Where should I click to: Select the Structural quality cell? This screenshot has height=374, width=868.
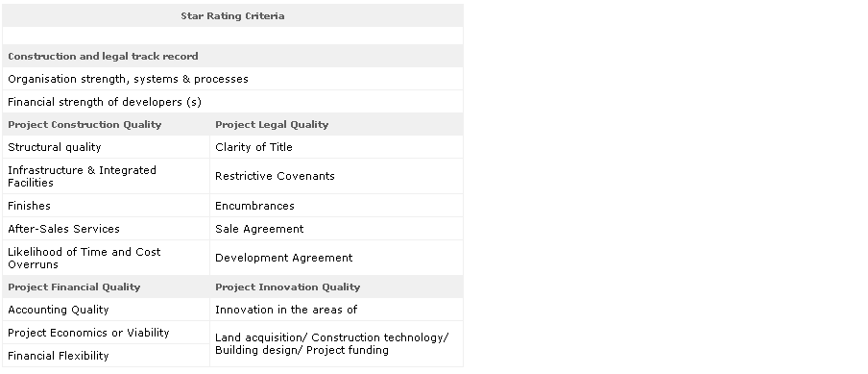click(106, 147)
